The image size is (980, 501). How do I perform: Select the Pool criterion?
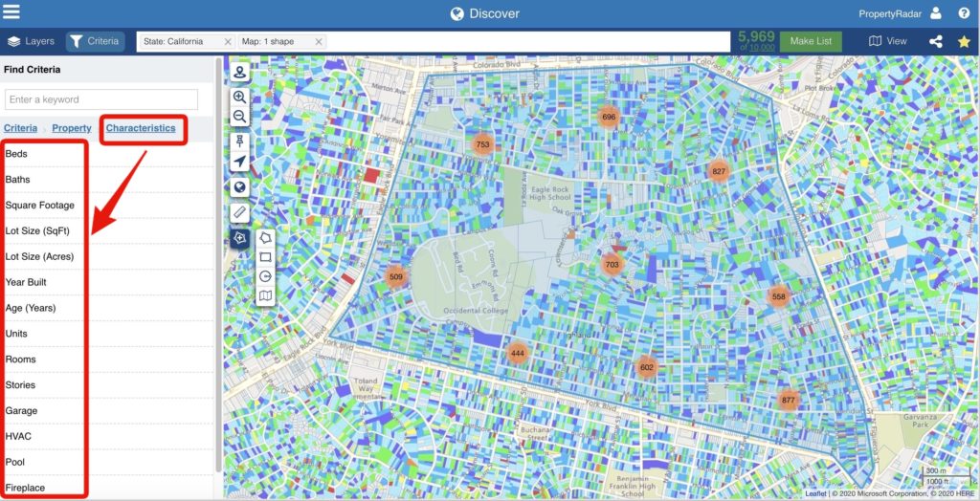pyautogui.click(x=107, y=462)
